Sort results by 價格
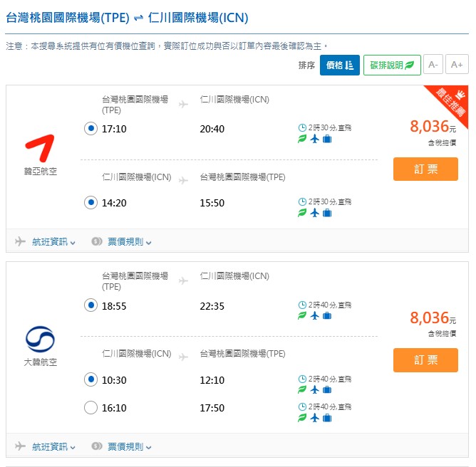 [x=339, y=65]
